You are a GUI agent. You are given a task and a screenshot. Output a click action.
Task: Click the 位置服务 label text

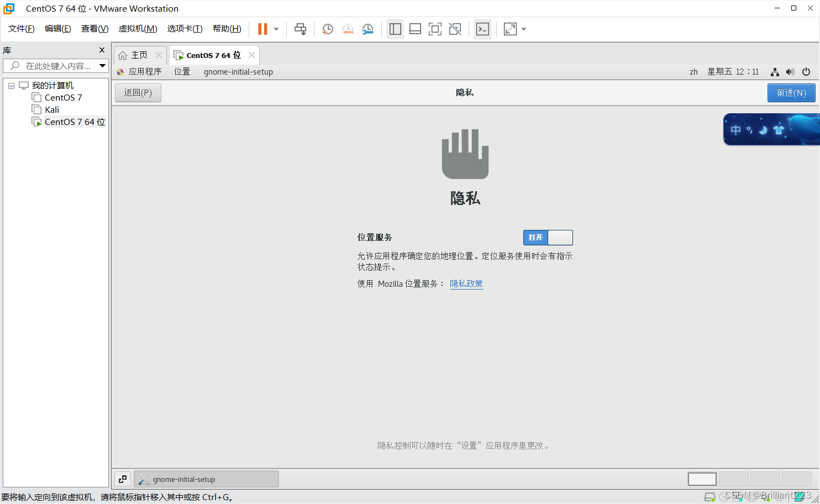[x=375, y=237]
